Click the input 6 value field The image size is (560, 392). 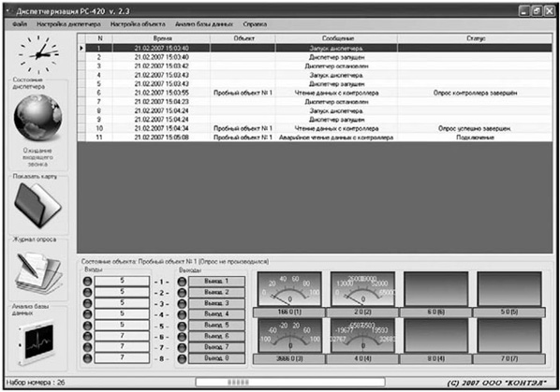click(122, 336)
